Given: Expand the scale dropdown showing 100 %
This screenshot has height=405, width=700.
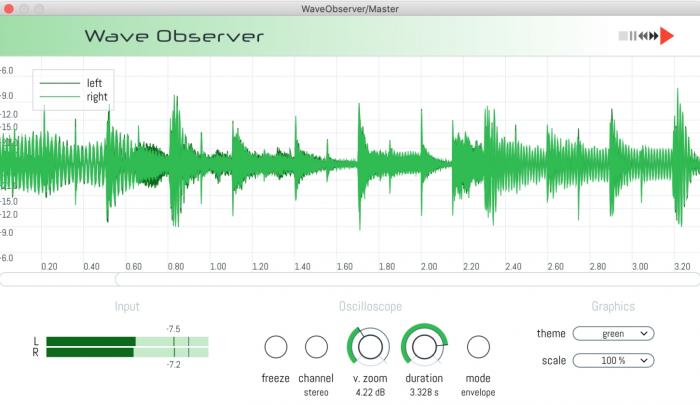Looking at the screenshot, I should coord(613,360).
